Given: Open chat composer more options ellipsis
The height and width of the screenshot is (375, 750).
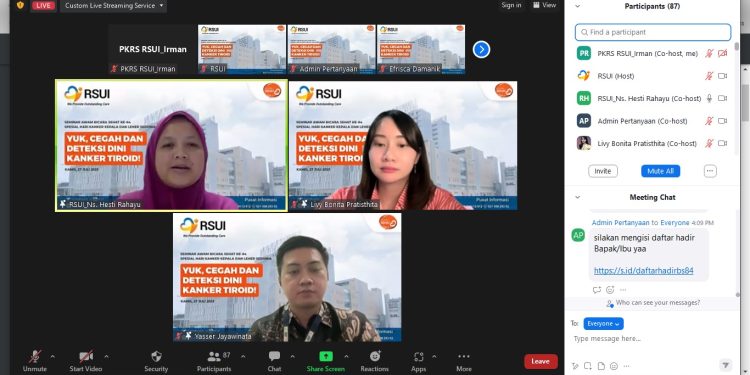Looking at the screenshot, I should tap(627, 365).
